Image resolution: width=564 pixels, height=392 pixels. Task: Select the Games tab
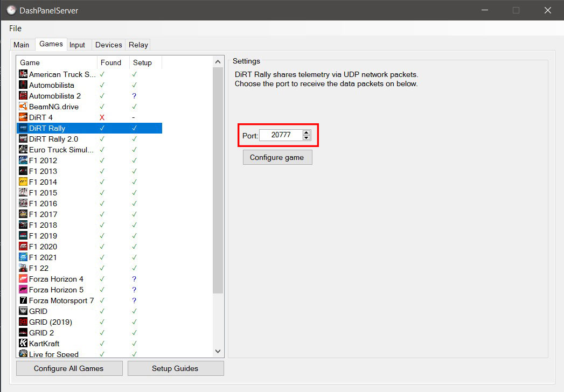click(51, 44)
